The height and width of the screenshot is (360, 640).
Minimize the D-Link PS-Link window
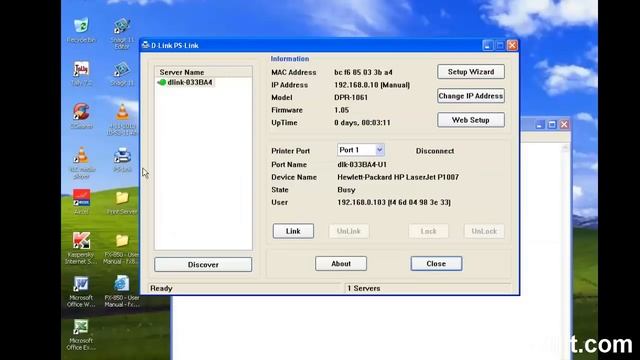(487, 45)
